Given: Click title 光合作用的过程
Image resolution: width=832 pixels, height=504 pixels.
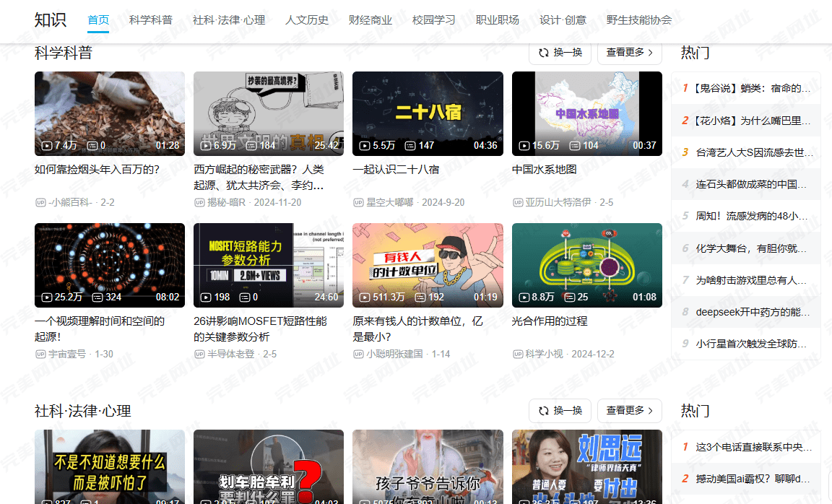Looking at the screenshot, I should click(550, 321).
